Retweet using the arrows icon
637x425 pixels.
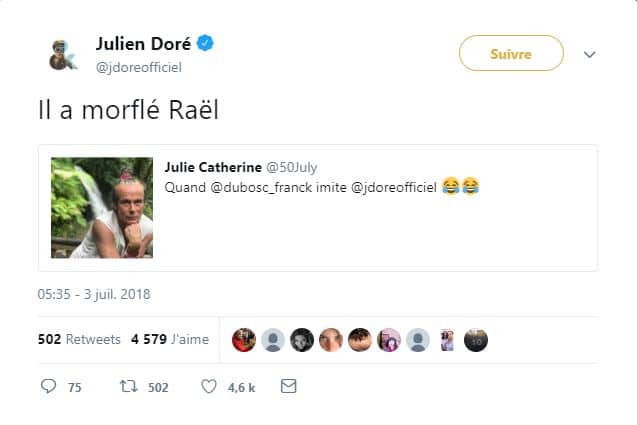[128, 386]
